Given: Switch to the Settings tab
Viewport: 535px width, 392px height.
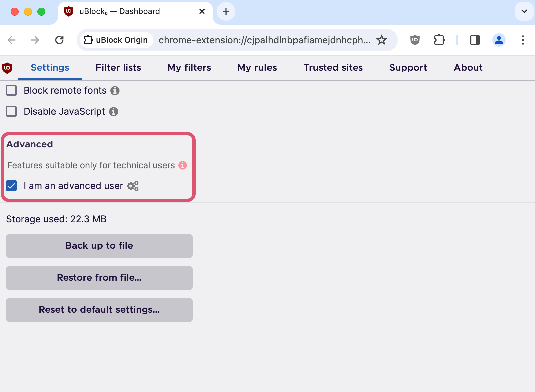Looking at the screenshot, I should pos(50,68).
